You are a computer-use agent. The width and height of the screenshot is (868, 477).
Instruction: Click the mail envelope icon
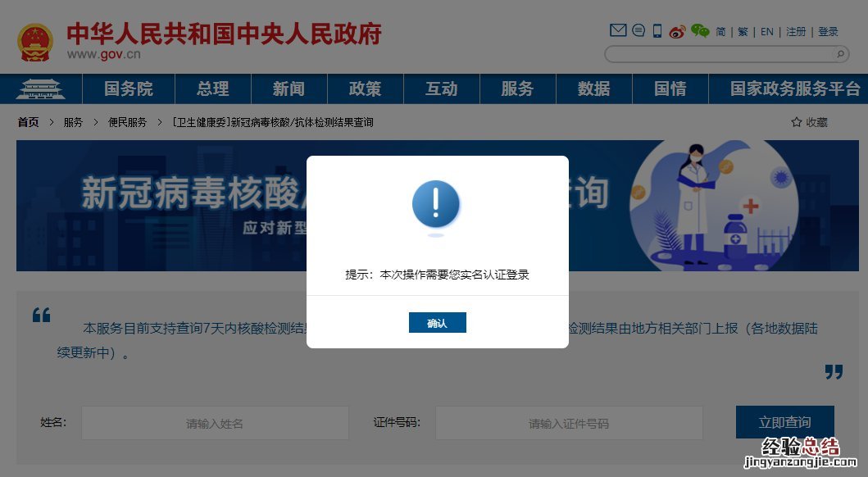[618, 30]
